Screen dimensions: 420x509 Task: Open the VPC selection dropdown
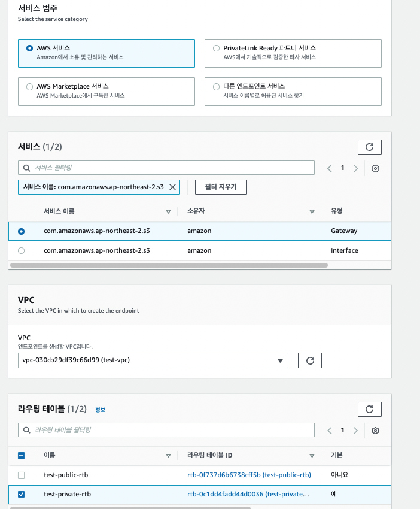153,360
